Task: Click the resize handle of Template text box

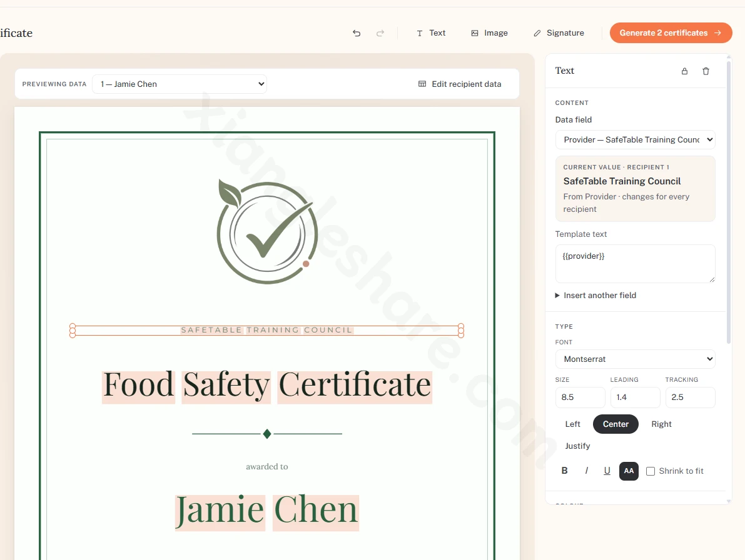Action: click(x=712, y=279)
